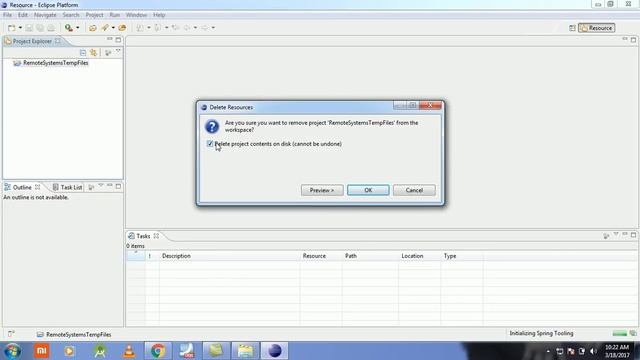This screenshot has height=360, width=640.
Task: Open the New wizard dropdown arrow
Action: click(x=20, y=28)
